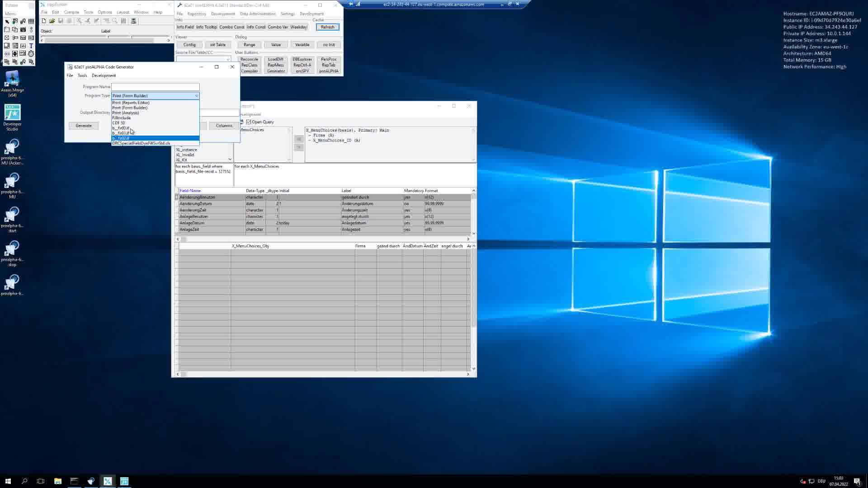Click the New file icon in AppBuilder toolbar
This screenshot has height=488, width=868.
tap(44, 21)
